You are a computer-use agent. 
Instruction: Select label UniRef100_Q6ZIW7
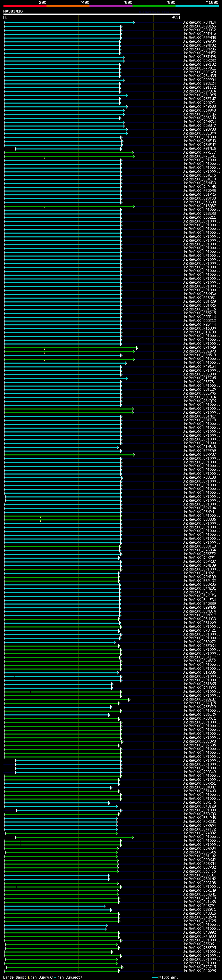click(199, 99)
